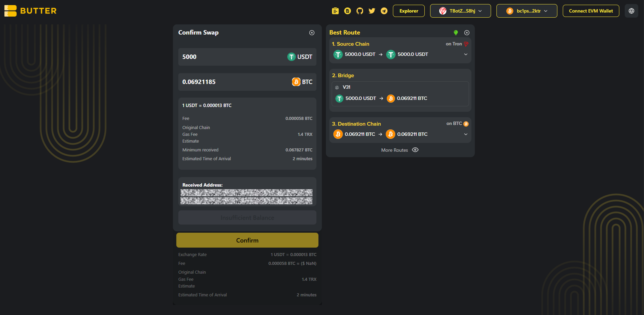The image size is (644, 315).
Task: Click the green lightbulb icon in Best Route
Action: point(456,33)
